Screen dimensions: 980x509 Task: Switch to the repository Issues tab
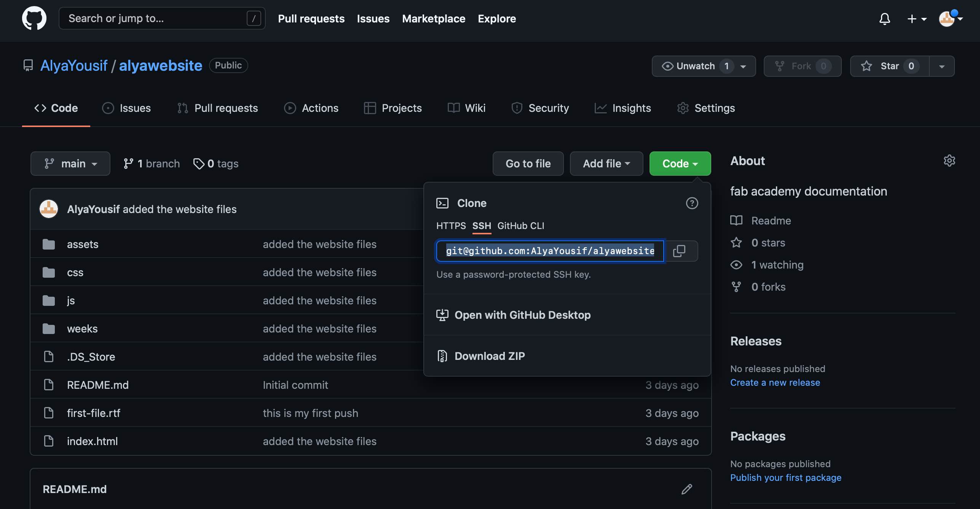[x=126, y=108]
